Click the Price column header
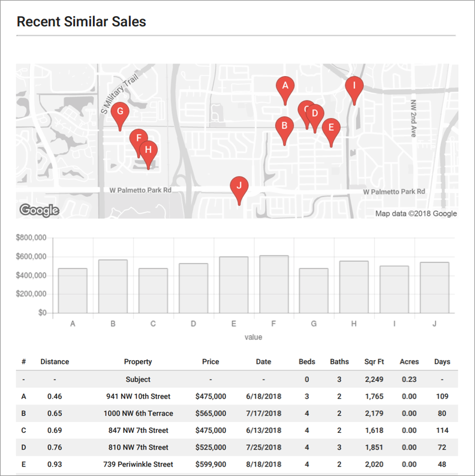The image size is (475, 476). pyautogui.click(x=211, y=361)
